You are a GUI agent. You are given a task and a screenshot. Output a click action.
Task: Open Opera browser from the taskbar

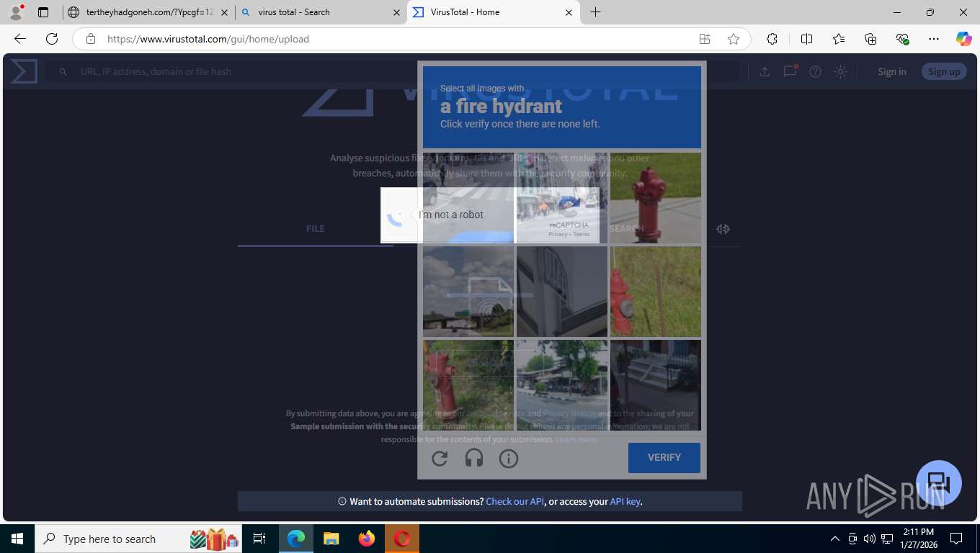click(402, 539)
